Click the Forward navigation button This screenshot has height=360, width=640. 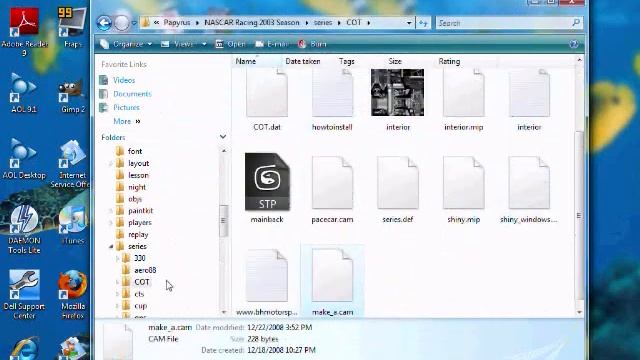(x=121, y=23)
